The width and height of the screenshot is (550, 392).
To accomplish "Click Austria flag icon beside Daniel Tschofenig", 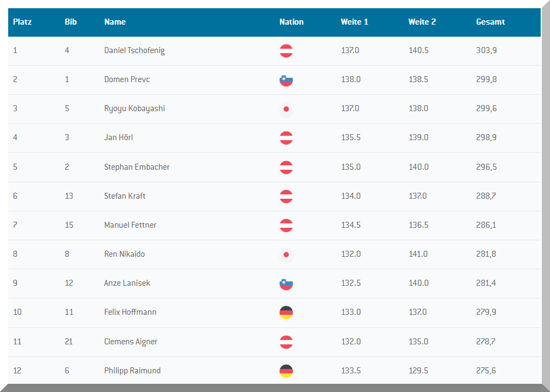I will 286,51.
